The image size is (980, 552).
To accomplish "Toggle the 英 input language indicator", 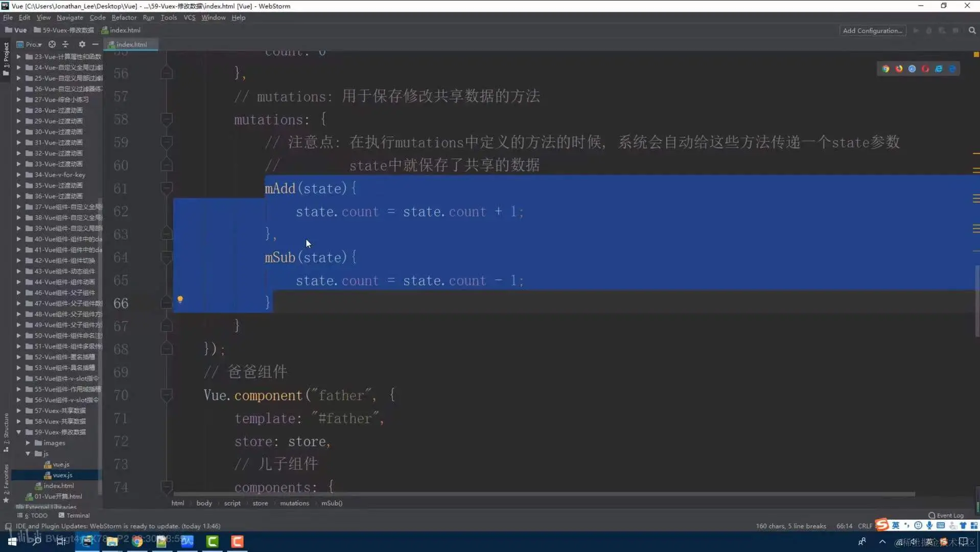I will 896,525.
